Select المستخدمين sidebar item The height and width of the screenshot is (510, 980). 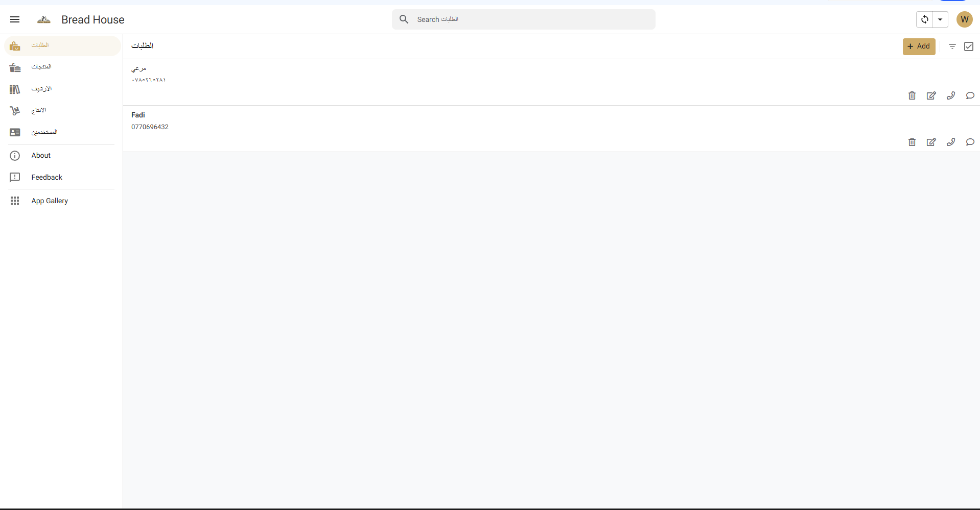coord(44,132)
